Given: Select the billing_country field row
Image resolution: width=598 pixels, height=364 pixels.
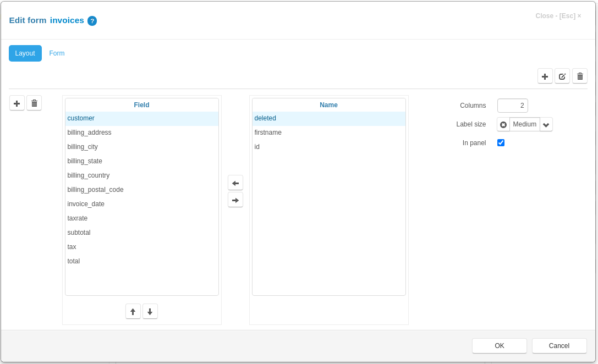Looking at the screenshot, I should pos(142,175).
